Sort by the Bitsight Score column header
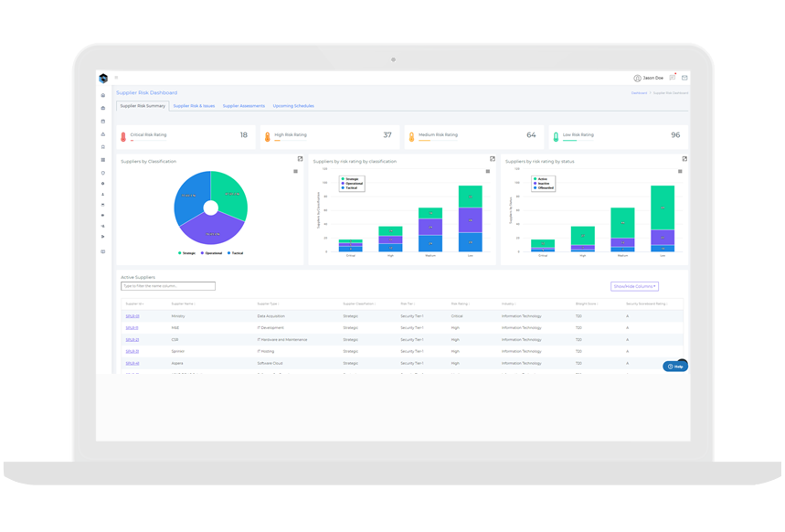 tap(587, 304)
